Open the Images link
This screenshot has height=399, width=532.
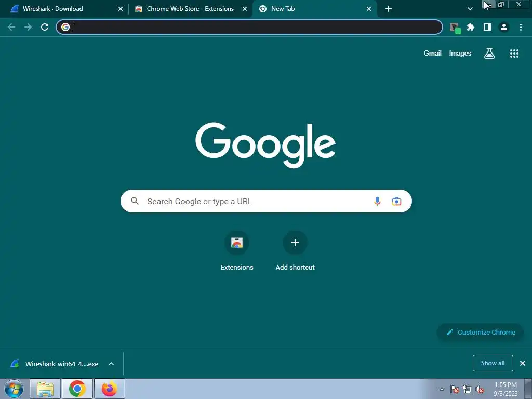pos(460,54)
